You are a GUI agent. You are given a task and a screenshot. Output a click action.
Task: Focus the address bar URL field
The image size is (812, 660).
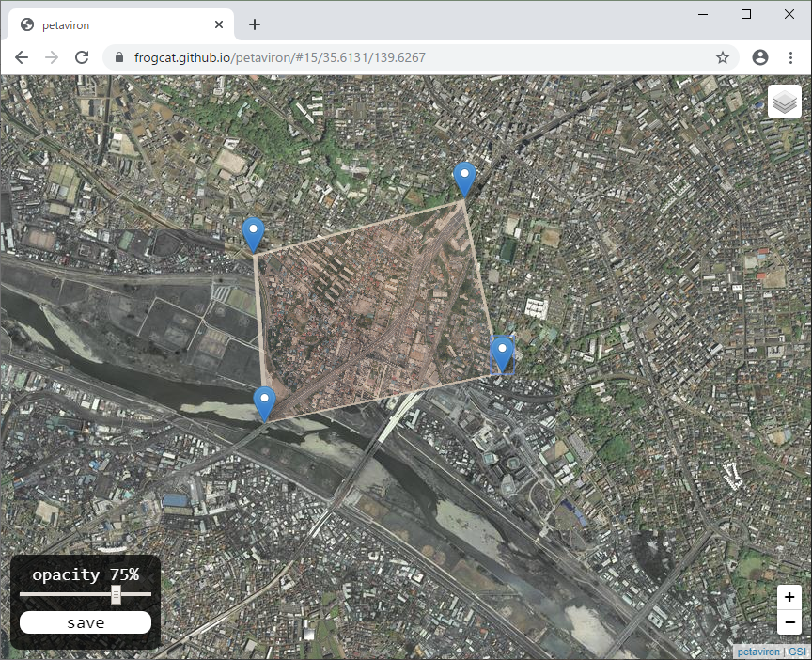[420, 57]
